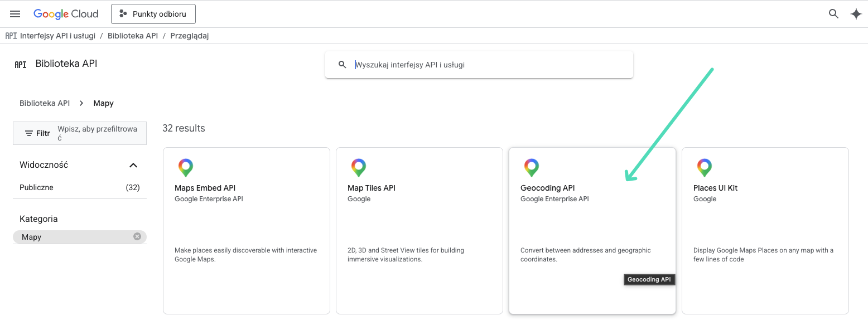
Task: Click the Przeglądaj breadcrumb
Action: point(190,36)
